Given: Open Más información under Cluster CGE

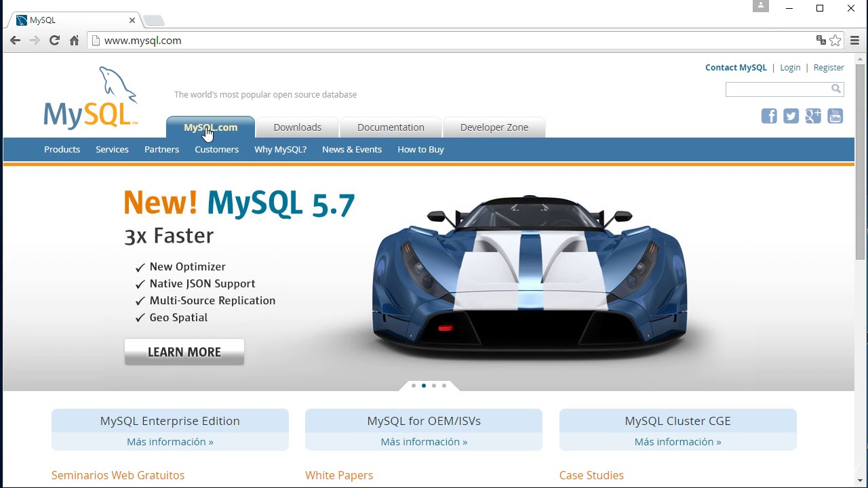Looking at the screenshot, I should pos(678,442).
